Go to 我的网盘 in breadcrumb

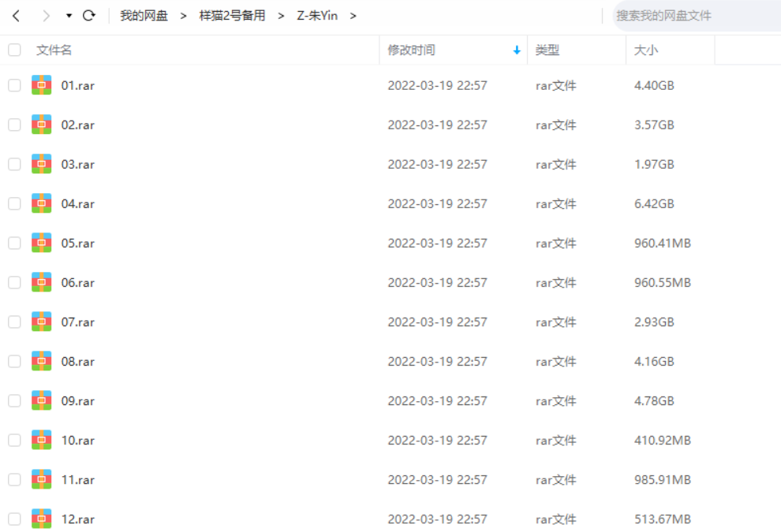point(144,16)
